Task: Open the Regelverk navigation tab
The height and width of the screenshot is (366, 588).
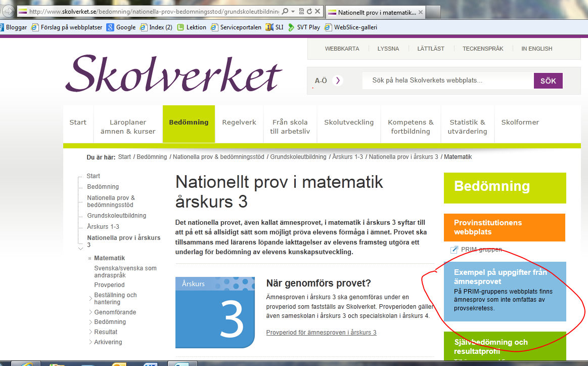Action: click(x=239, y=124)
